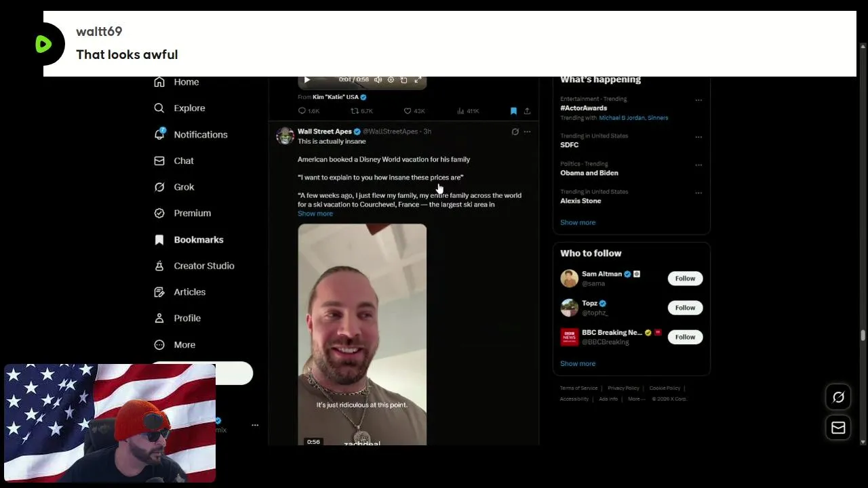Image resolution: width=868 pixels, height=488 pixels.
Task: Play the Disney World prices video
Action: tap(362, 334)
